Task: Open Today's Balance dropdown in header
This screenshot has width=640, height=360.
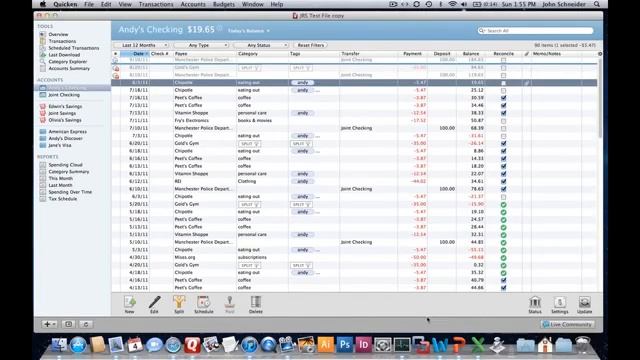Action: point(249,31)
